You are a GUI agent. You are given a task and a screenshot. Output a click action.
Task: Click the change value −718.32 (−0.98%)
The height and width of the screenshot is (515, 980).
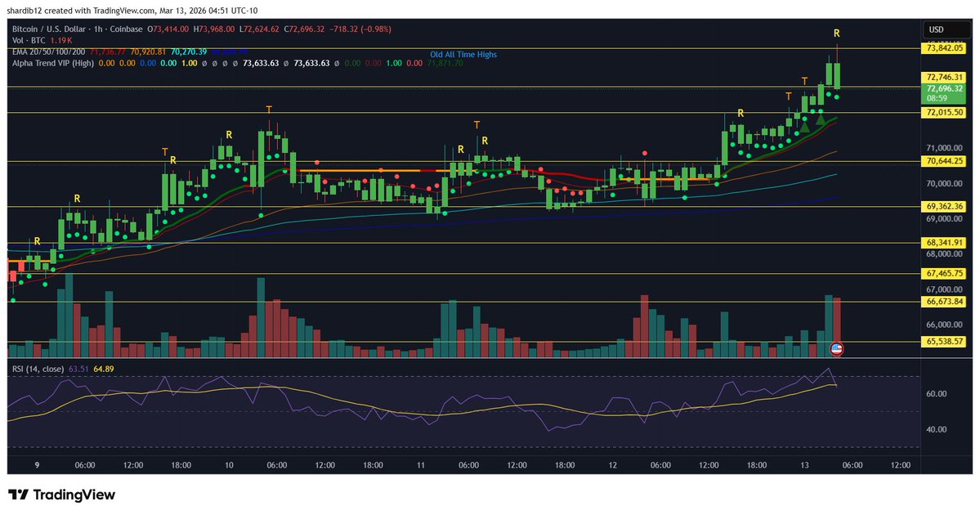coord(360,29)
